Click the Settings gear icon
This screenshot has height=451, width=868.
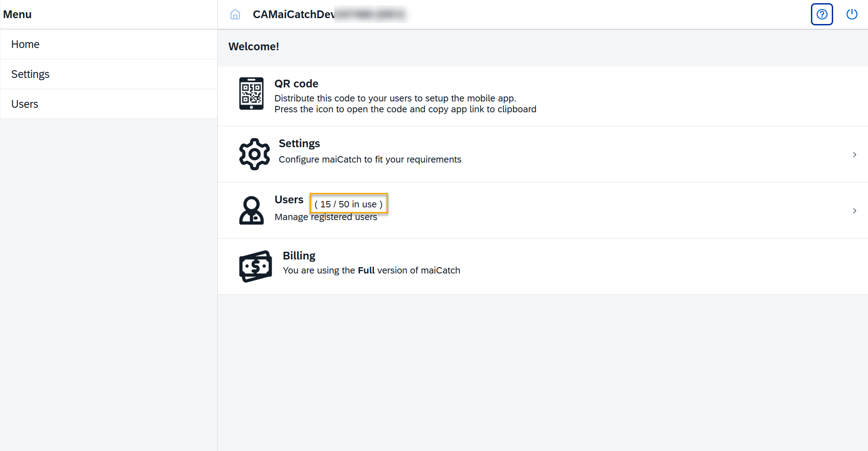254,154
